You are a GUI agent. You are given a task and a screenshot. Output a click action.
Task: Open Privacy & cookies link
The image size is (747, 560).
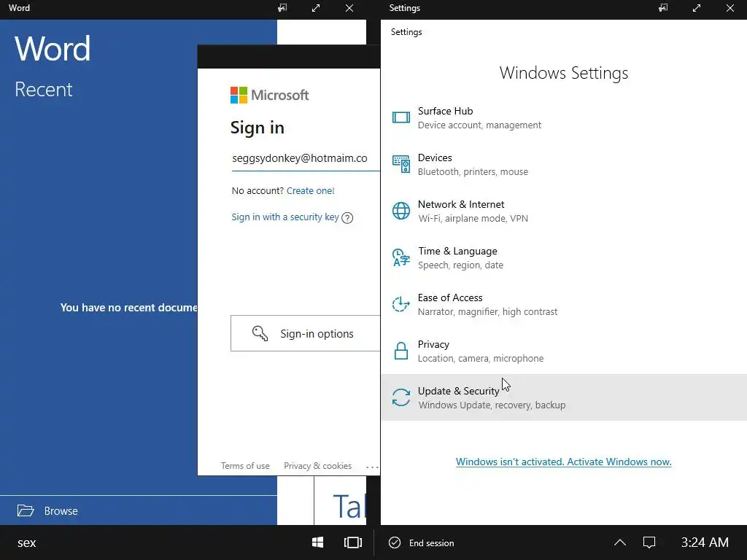318,466
